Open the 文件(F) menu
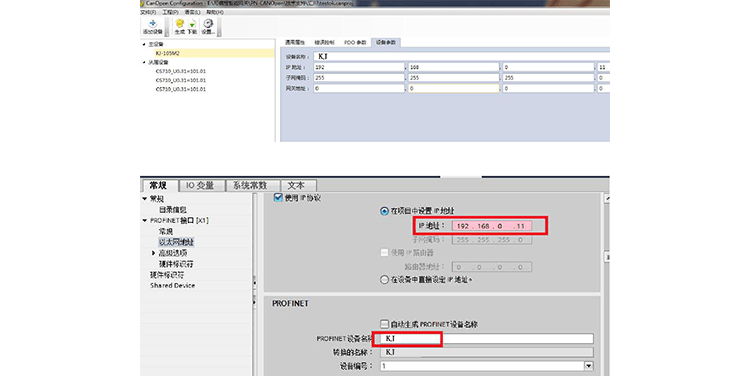750x376 pixels. point(148,12)
